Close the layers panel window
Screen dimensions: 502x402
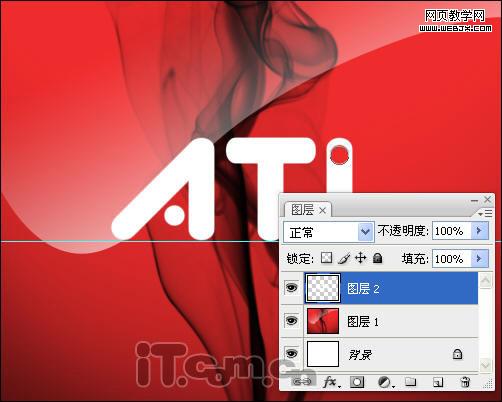[x=487, y=199]
